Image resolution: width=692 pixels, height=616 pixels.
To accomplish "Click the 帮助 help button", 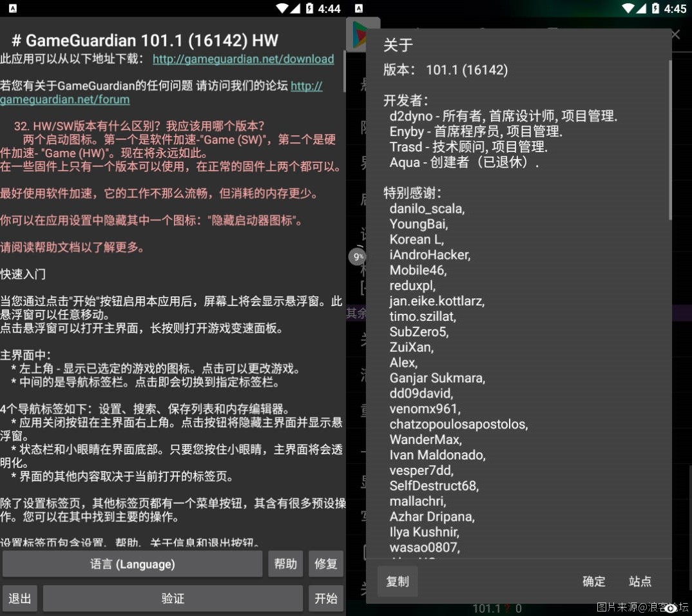I will 285,564.
